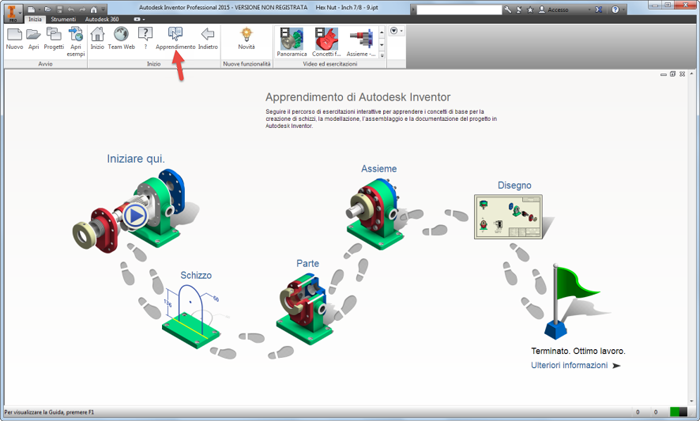
Task: Click the Video ed esercitazioni panel label
Action: (330, 64)
